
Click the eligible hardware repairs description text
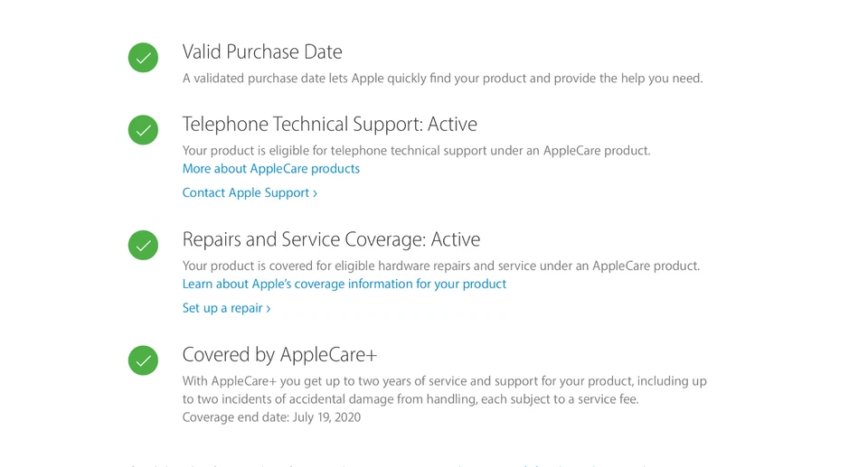coord(440,266)
